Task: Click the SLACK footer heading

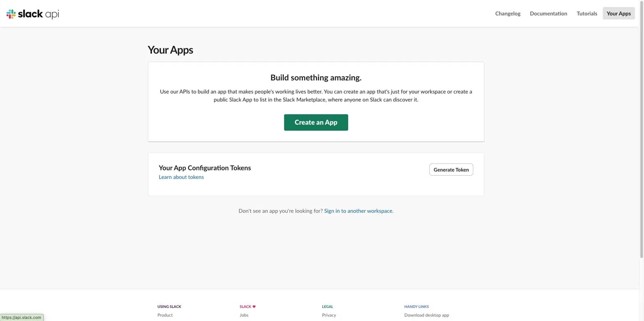Action: pyautogui.click(x=245, y=307)
